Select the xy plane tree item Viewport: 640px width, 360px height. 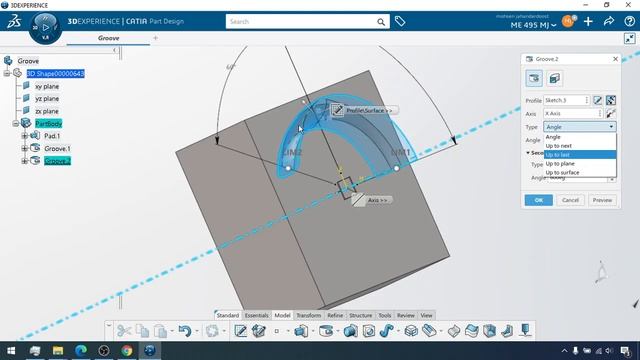tap(47, 87)
